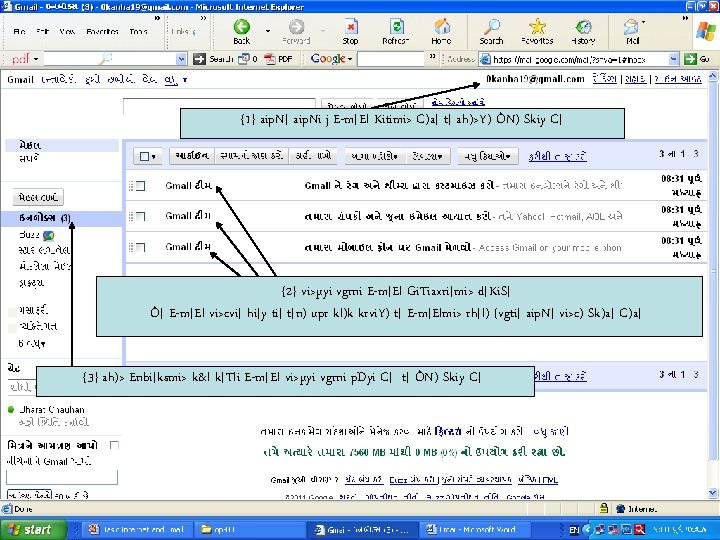Open the Mail icon dropdown arrow
This screenshot has height=540, width=720.
[643, 22]
